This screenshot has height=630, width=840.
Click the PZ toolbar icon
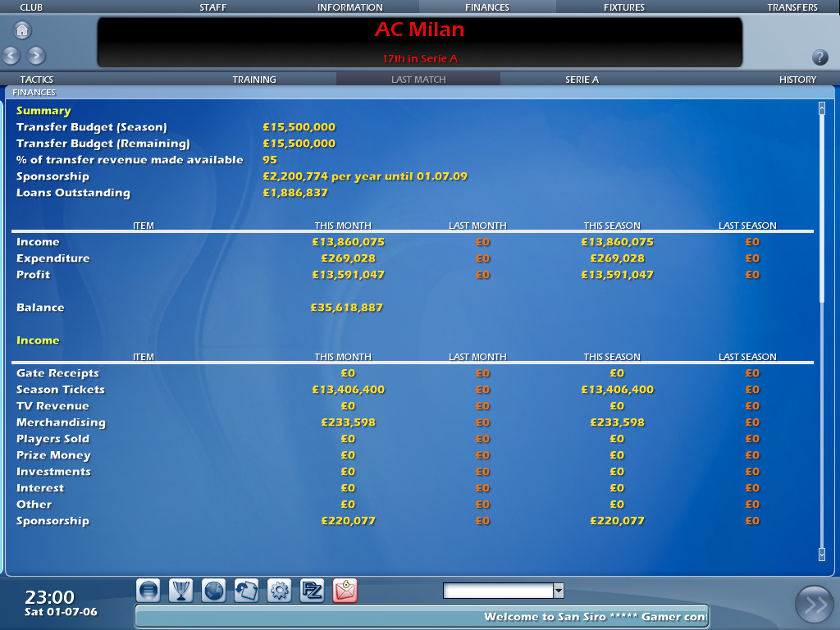click(x=313, y=591)
